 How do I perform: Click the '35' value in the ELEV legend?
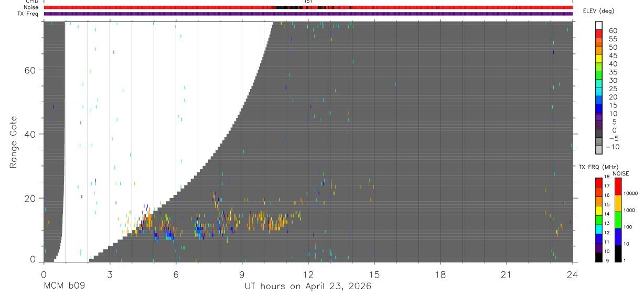(x=613, y=72)
